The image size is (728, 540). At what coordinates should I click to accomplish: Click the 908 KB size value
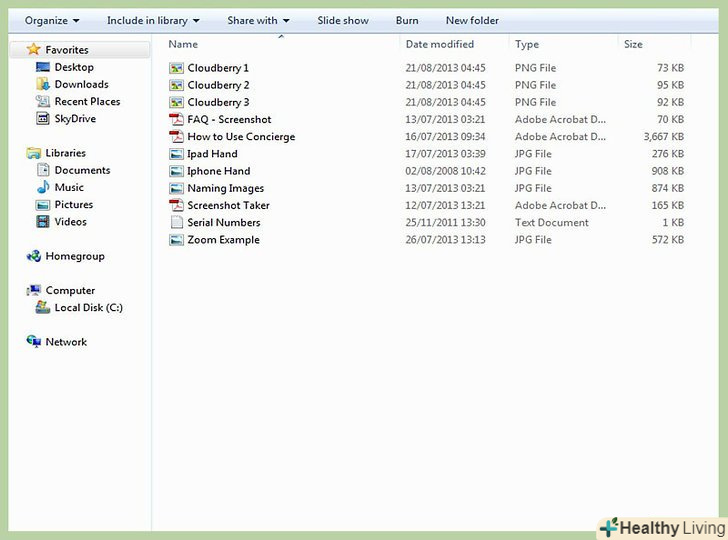click(668, 171)
